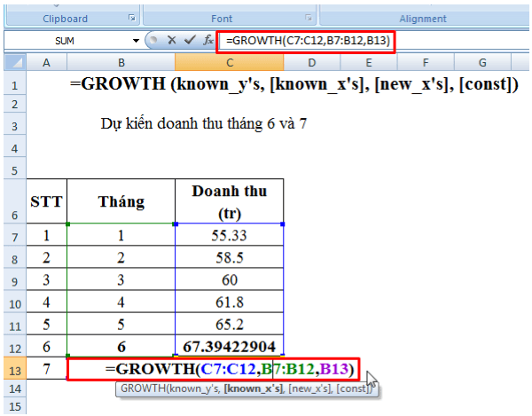Click inside the formula bar GROWTH text
Viewport: 532px width, 416px height.
click(x=308, y=41)
